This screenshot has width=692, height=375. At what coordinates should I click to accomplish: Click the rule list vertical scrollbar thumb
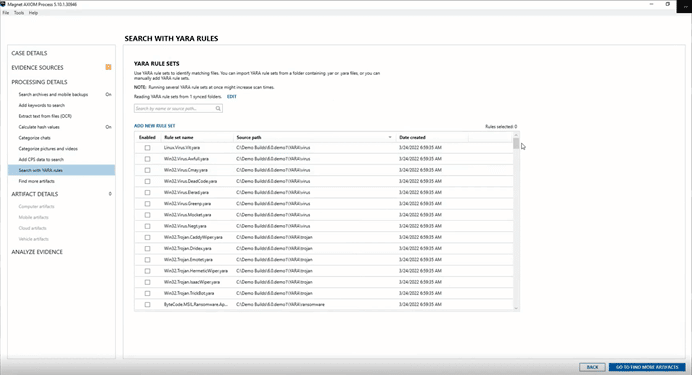pos(516,143)
